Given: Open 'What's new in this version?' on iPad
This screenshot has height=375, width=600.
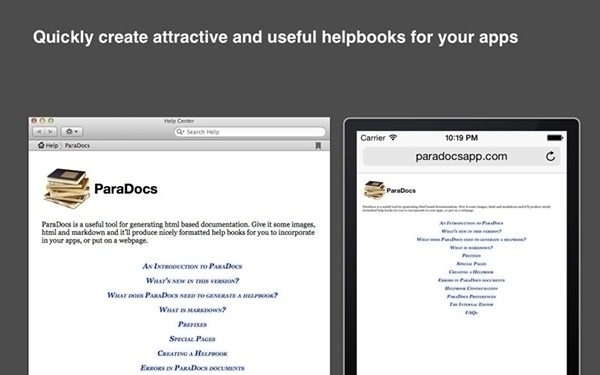Looking at the screenshot, I should (x=471, y=231).
